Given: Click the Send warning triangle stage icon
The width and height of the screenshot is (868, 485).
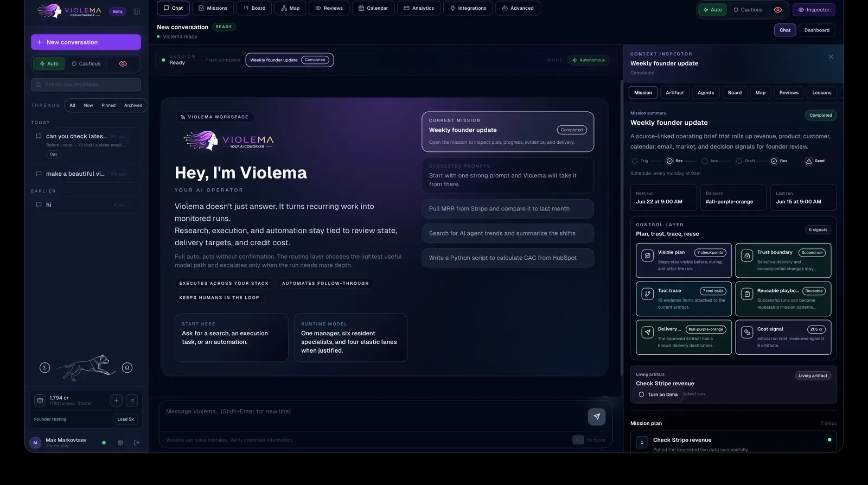Looking at the screenshot, I should pos(809,161).
